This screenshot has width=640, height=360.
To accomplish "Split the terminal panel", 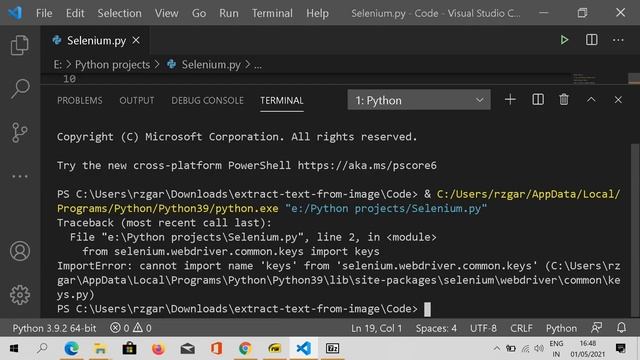I will 538,100.
